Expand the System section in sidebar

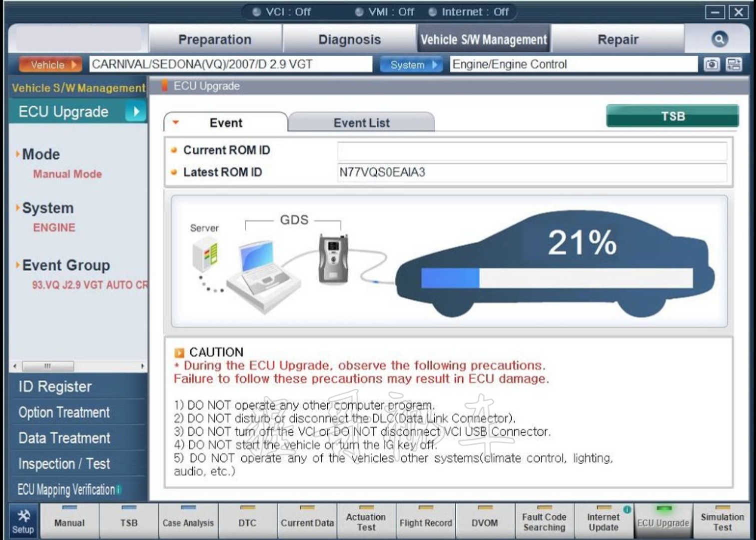pyautogui.click(x=47, y=207)
